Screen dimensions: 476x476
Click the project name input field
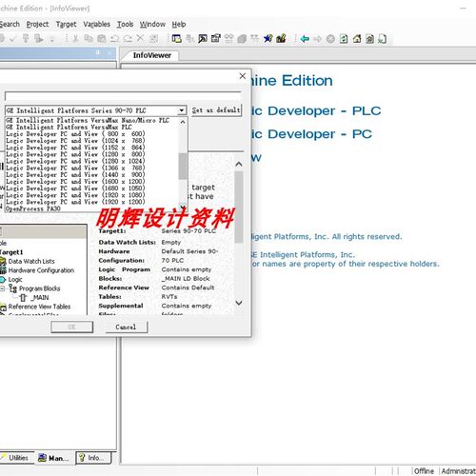[123, 96]
